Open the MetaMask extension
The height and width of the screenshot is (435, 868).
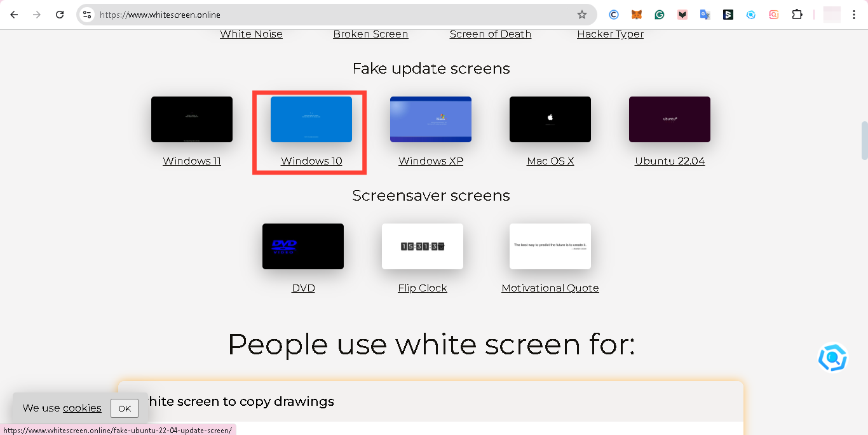[637, 14]
